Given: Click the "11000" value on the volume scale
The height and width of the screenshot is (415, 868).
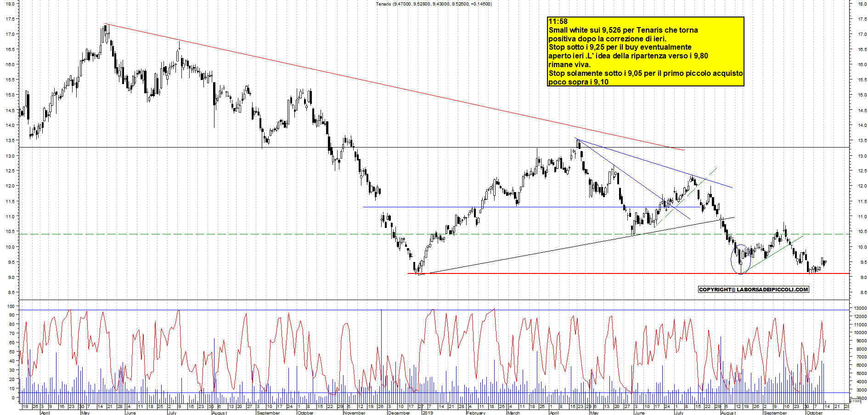Looking at the screenshot, I should [x=860, y=324].
